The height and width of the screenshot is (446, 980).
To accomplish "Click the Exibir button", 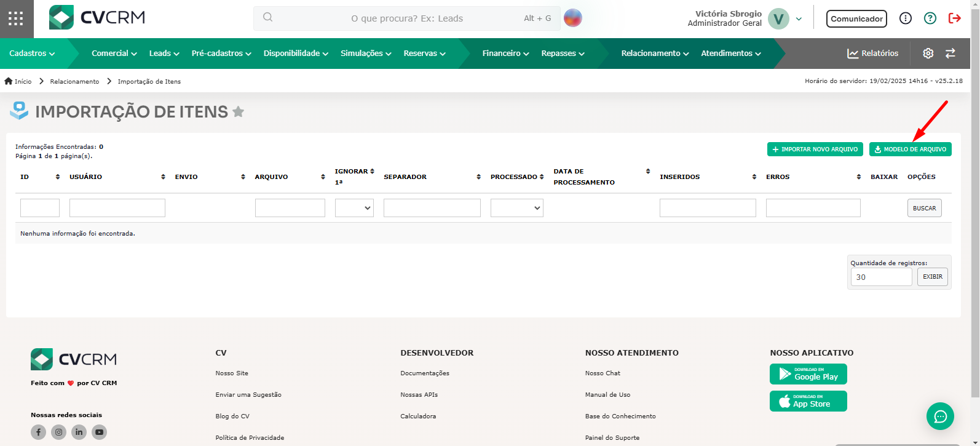I will (933, 277).
